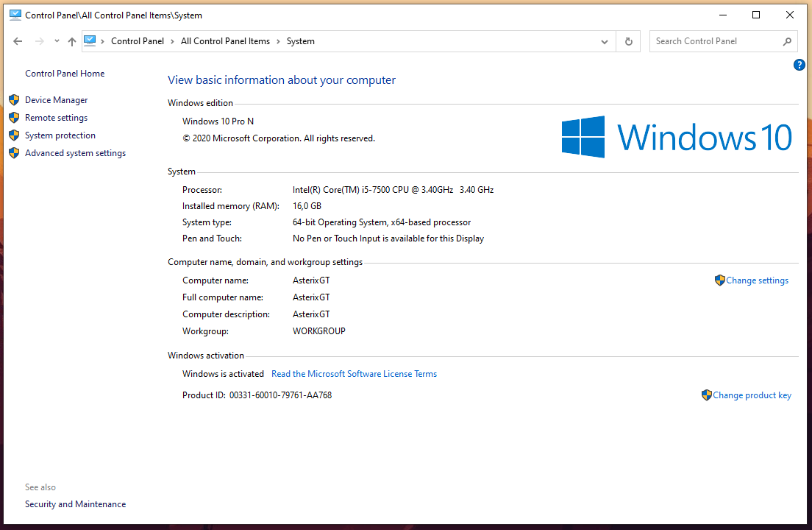Click the shield icon beside Advanced system settings
This screenshot has height=530, width=812.
tap(14, 153)
